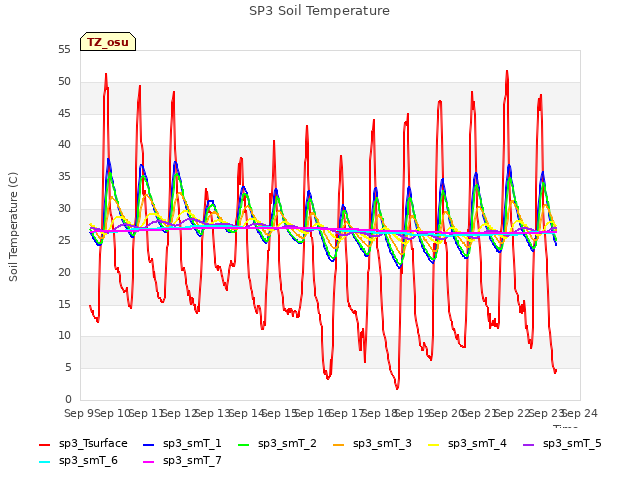Click the 25 y-axis tick label
Image resolution: width=640 pixels, height=480 pixels.
click(x=64, y=240)
